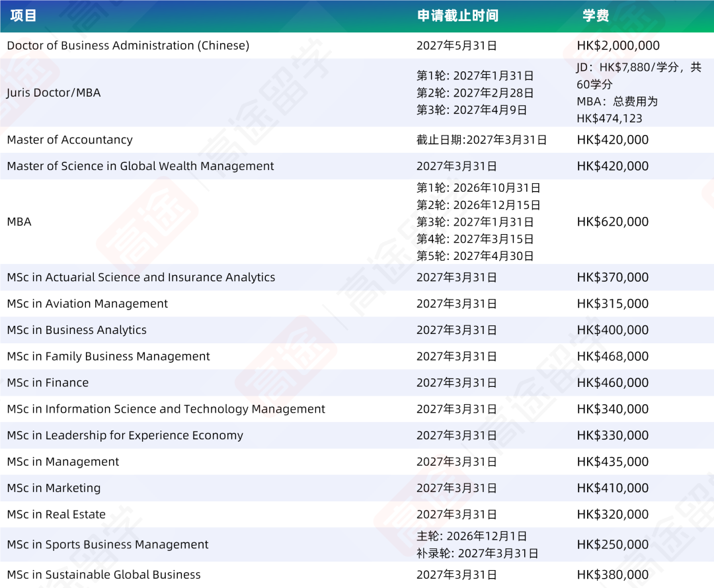The image size is (714, 588).
Task: Select MSc in Management
Action: tap(63, 462)
